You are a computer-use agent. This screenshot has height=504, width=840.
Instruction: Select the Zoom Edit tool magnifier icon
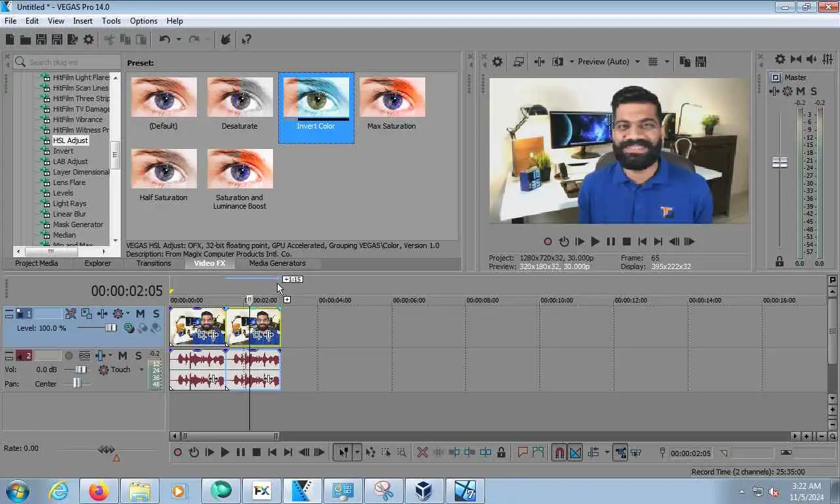click(402, 452)
